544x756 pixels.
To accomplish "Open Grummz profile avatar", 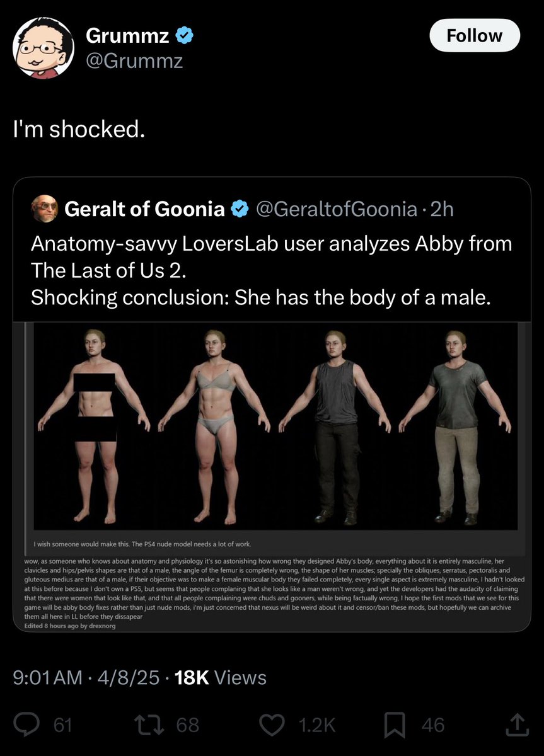I will coord(43,48).
